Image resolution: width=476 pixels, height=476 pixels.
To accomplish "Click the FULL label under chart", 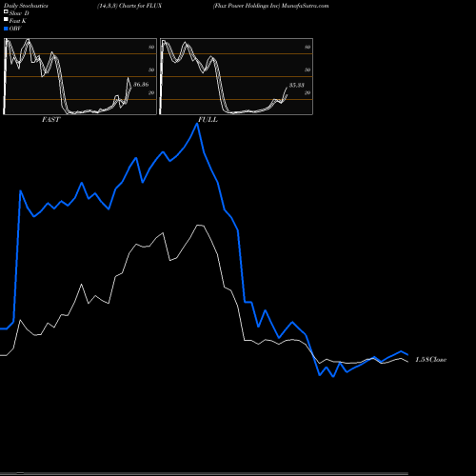I will click(208, 120).
